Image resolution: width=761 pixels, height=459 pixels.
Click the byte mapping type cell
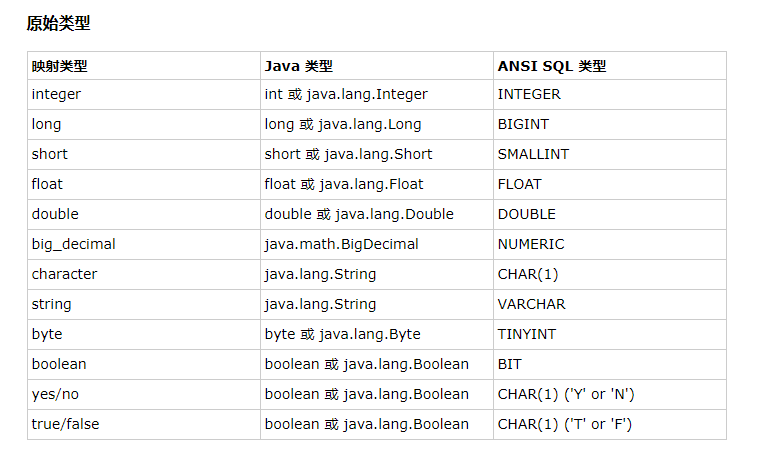pos(46,334)
